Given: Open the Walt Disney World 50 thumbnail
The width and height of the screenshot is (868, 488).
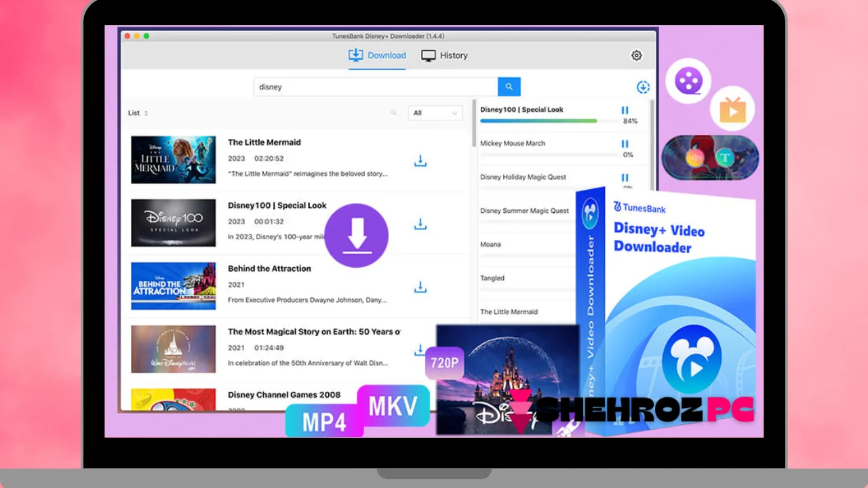Looking at the screenshot, I should 173,349.
